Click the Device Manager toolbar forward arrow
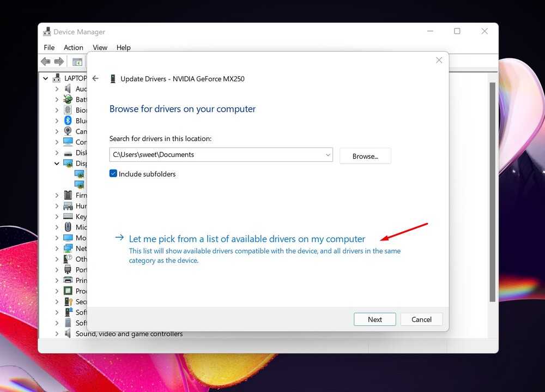545x392 pixels. tap(59, 62)
